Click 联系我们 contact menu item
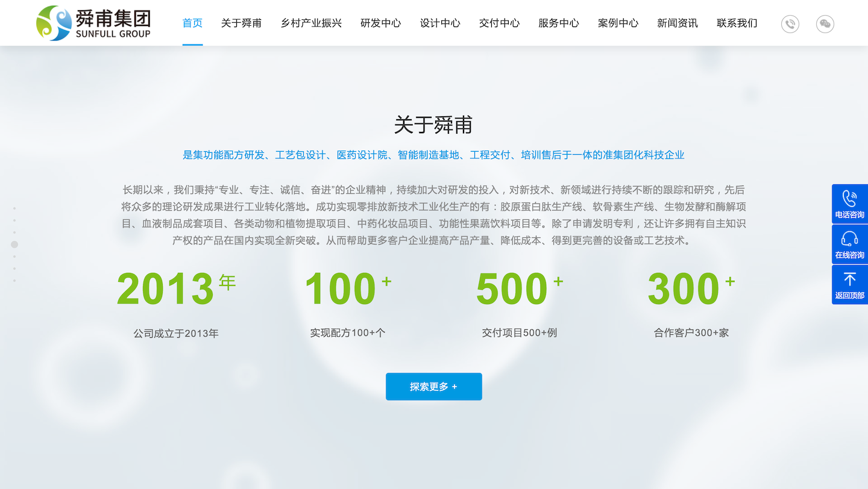Viewport: 868px width, 489px height. (x=737, y=23)
